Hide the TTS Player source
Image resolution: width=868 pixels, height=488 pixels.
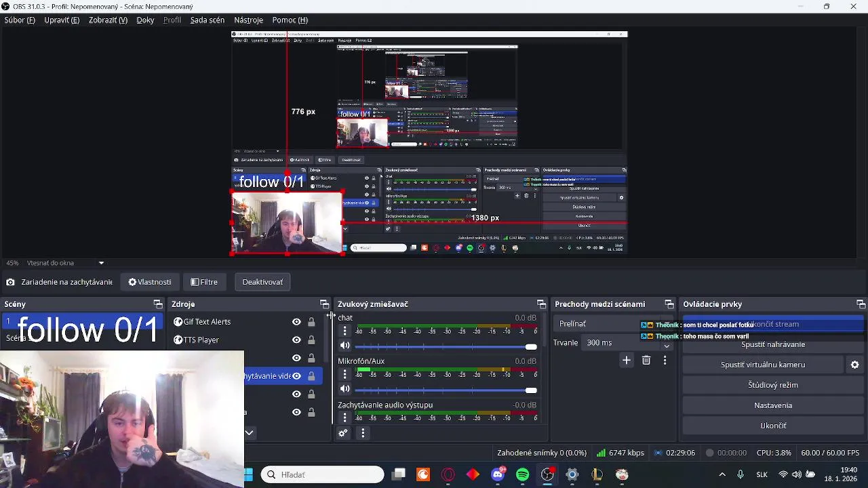pyautogui.click(x=296, y=340)
